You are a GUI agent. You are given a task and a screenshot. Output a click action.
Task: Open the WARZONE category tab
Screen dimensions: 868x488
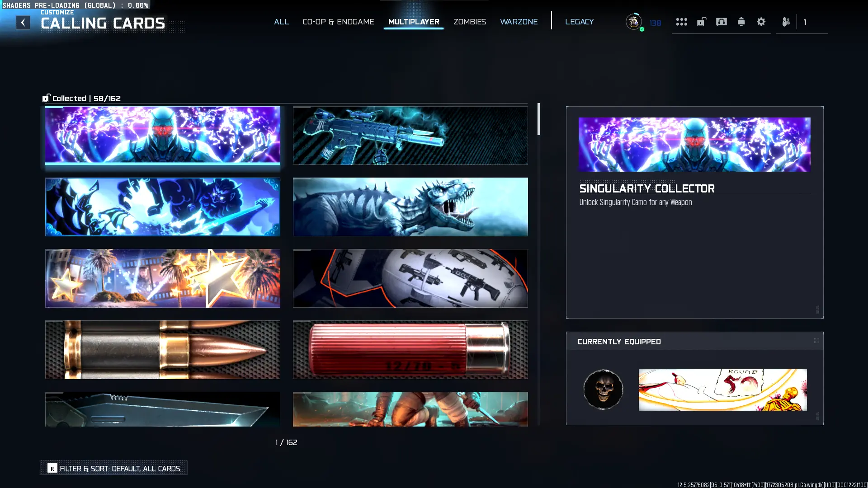519,22
